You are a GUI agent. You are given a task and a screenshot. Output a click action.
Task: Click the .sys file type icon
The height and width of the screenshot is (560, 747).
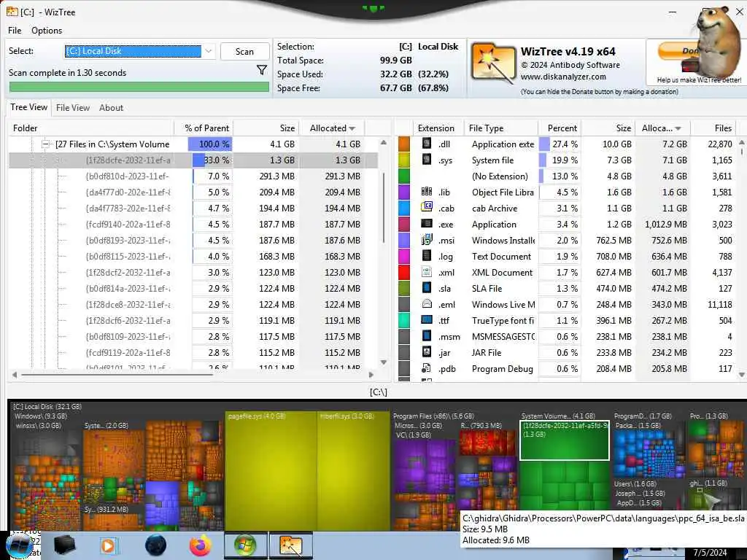coord(426,160)
